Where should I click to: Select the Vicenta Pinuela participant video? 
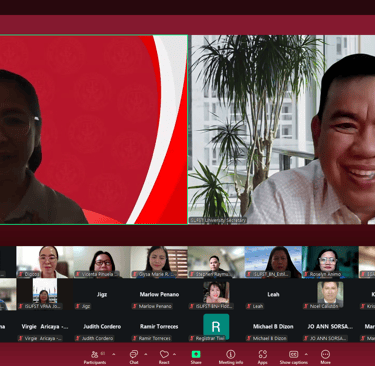102,262
